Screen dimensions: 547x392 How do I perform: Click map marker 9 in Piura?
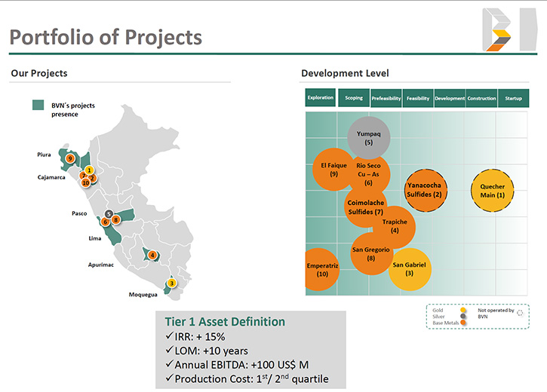point(70,158)
